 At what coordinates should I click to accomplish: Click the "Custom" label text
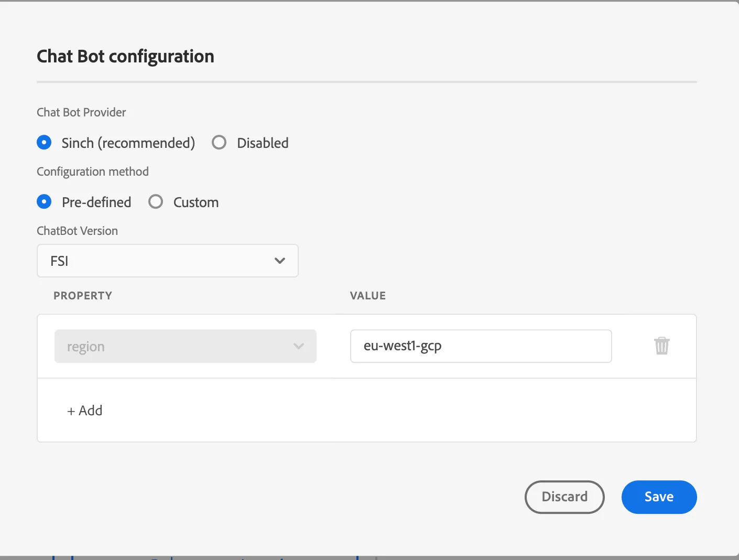coord(196,202)
